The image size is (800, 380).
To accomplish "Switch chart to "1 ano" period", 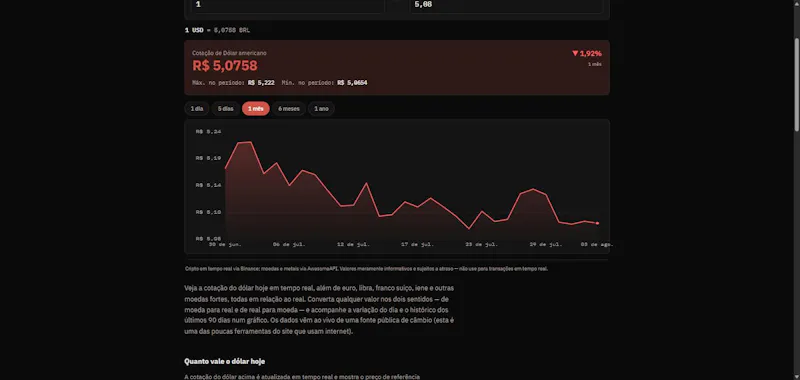I will point(321,109).
